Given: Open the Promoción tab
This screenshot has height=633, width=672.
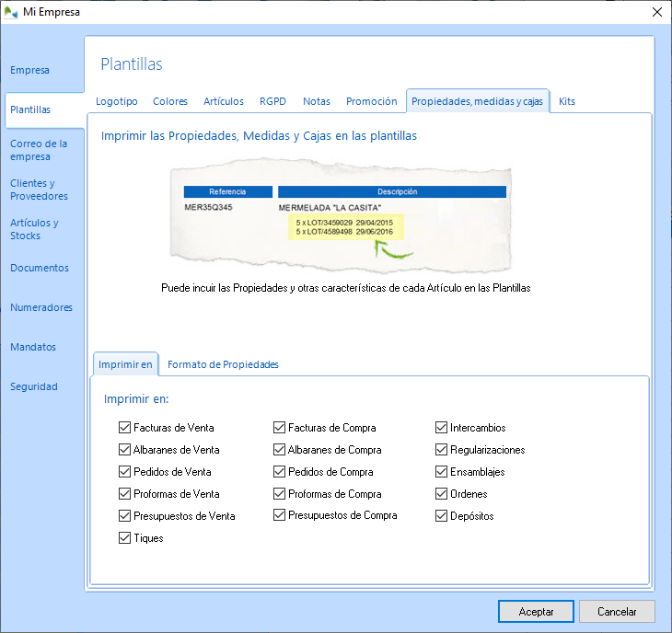Looking at the screenshot, I should [x=371, y=101].
